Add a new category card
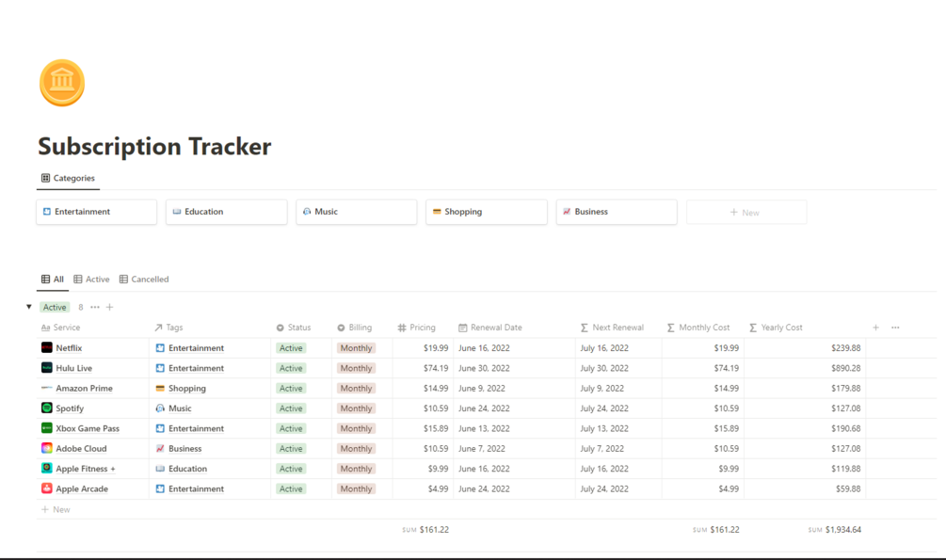 pyautogui.click(x=746, y=213)
